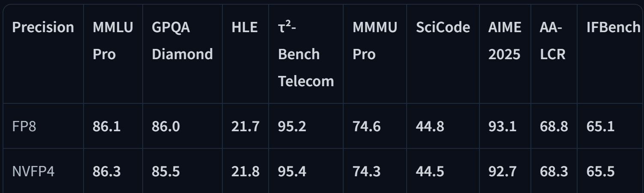Click the FP8 row label
Screen dimensions: 644x193
tap(27, 127)
